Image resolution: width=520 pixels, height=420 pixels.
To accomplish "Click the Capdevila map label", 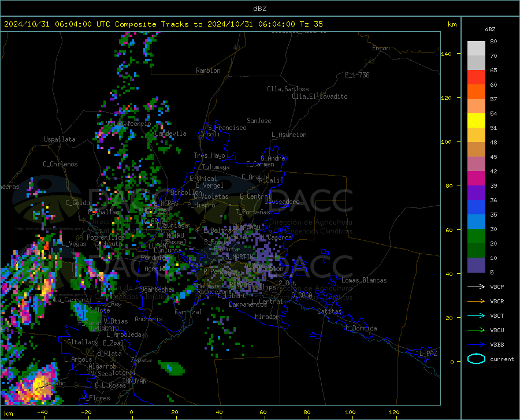I will tap(170, 133).
